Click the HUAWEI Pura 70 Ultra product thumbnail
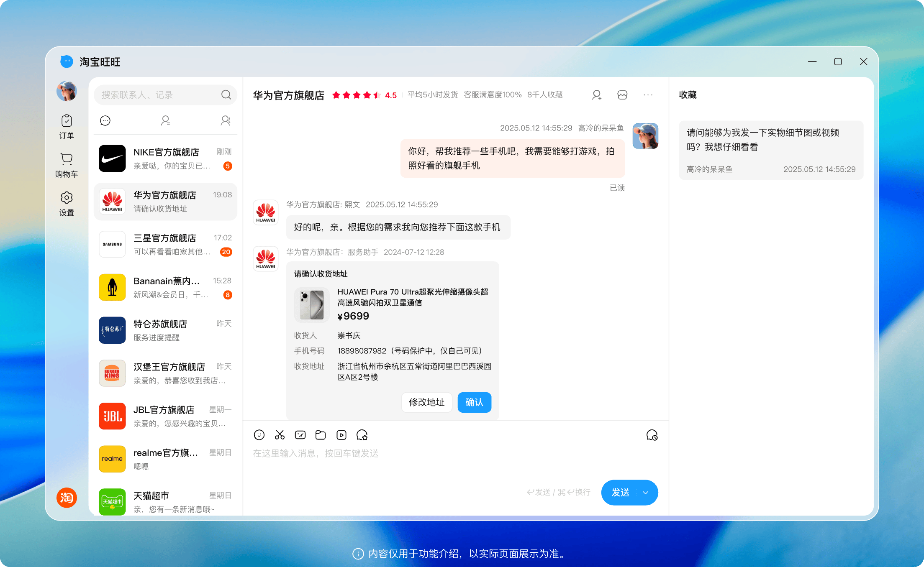The image size is (924, 567). point(312,305)
